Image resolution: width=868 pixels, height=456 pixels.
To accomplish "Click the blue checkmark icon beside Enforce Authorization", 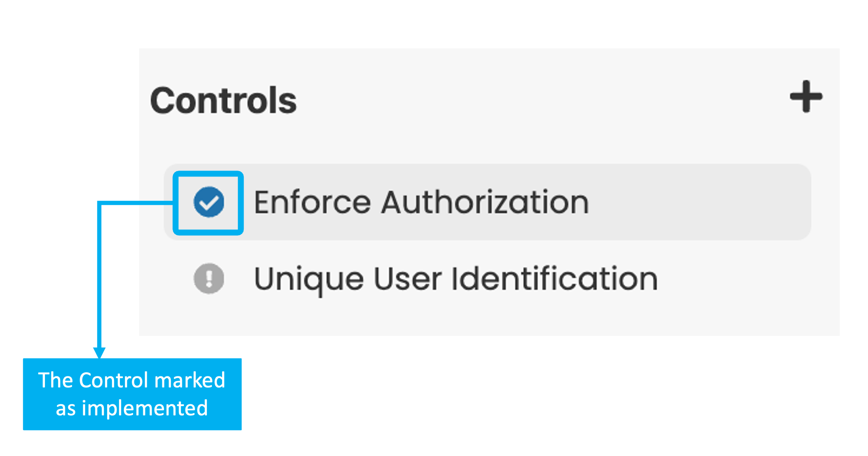I will (x=209, y=202).
